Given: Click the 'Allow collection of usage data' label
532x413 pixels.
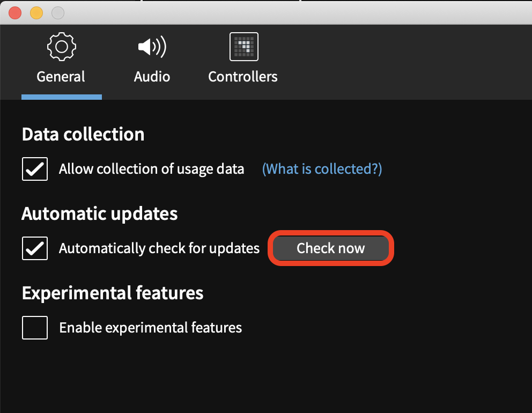Looking at the screenshot, I should [151, 169].
